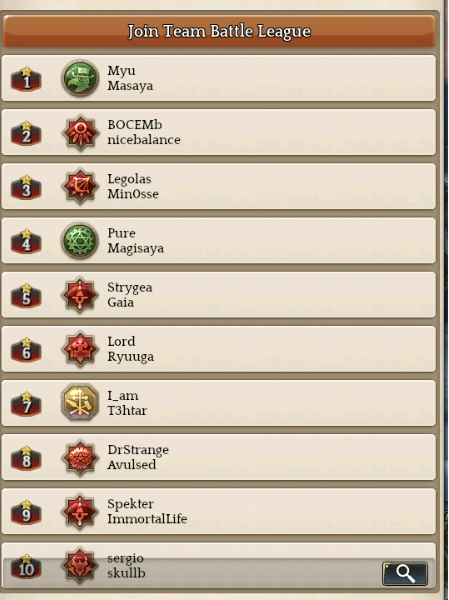
Task: Click the red bow emblem next to Legolas
Action: 80,186
